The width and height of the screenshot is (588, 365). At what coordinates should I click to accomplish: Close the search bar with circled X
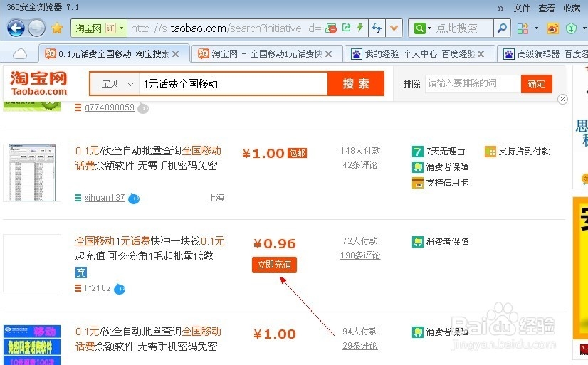pyautogui.click(x=562, y=100)
